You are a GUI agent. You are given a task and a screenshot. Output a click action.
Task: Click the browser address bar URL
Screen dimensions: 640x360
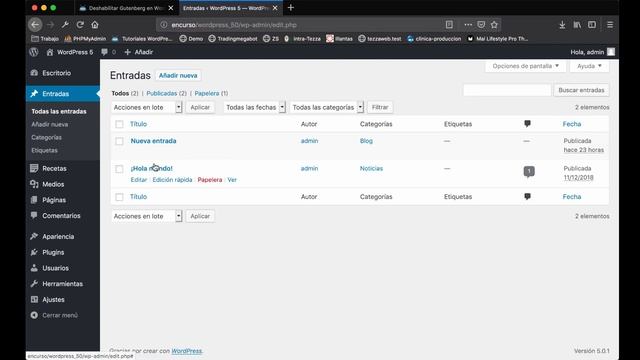click(234, 24)
